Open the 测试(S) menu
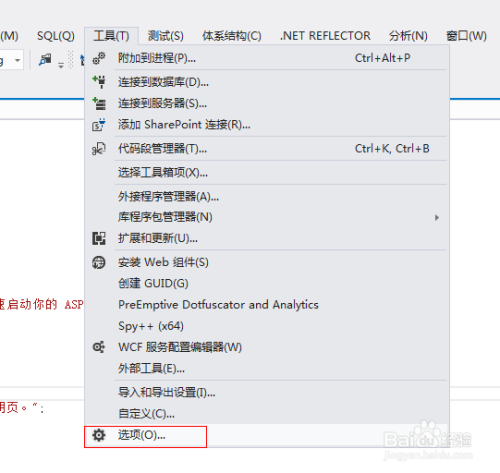This screenshot has height=473, width=500. click(x=166, y=36)
